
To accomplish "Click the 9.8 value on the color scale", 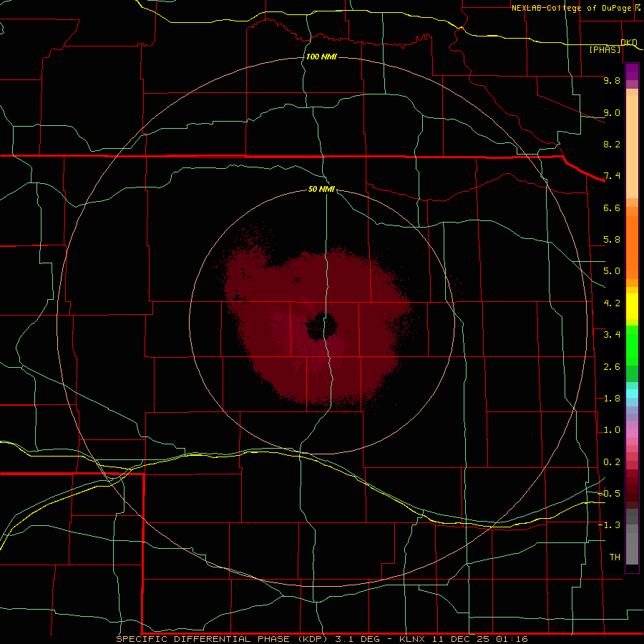I will pyautogui.click(x=612, y=80).
